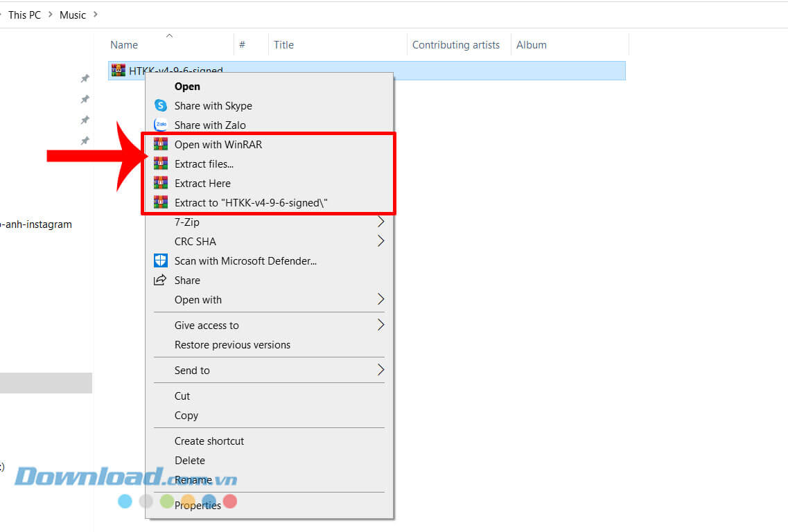Viewport: 788px width, 532px height.
Task: Select Copy in the context menu
Action: point(186,416)
